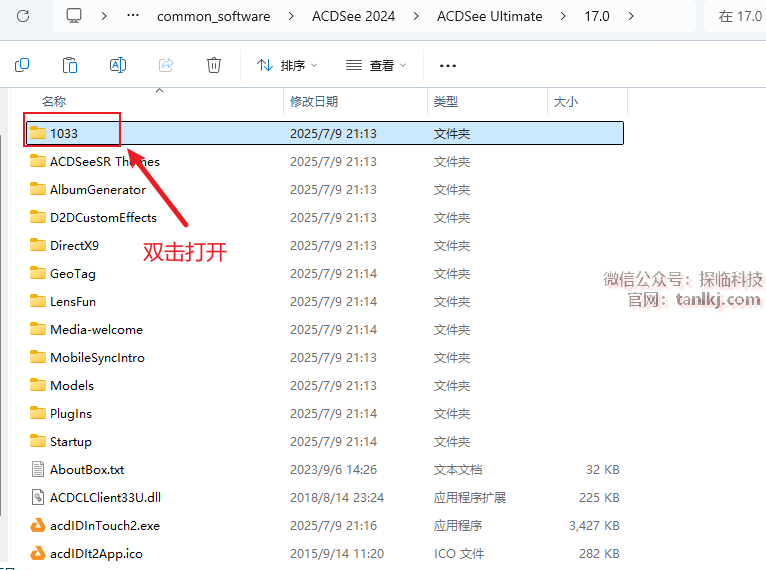Click the Startup folder icon
The height and width of the screenshot is (570, 766).
pyautogui.click(x=38, y=441)
